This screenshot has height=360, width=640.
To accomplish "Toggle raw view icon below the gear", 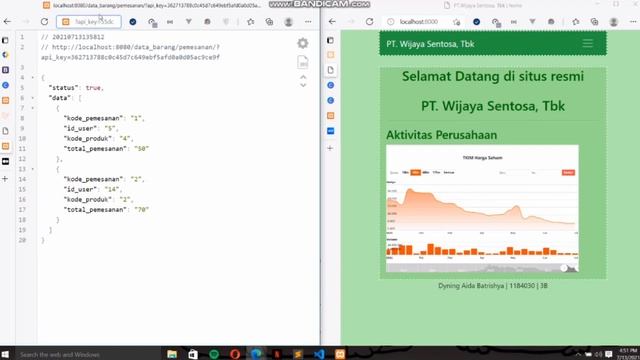I will coord(303,62).
